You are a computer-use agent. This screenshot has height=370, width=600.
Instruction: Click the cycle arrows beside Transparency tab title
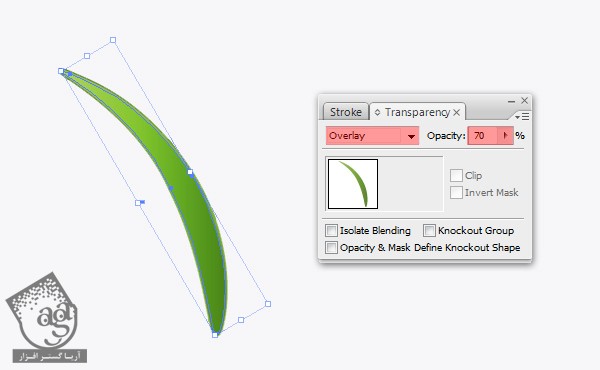pyautogui.click(x=377, y=112)
